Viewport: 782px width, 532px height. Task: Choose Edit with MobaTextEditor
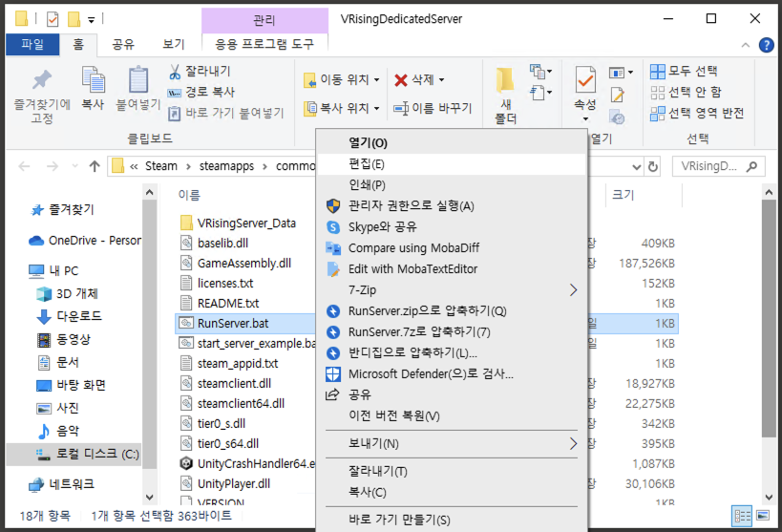click(452, 269)
